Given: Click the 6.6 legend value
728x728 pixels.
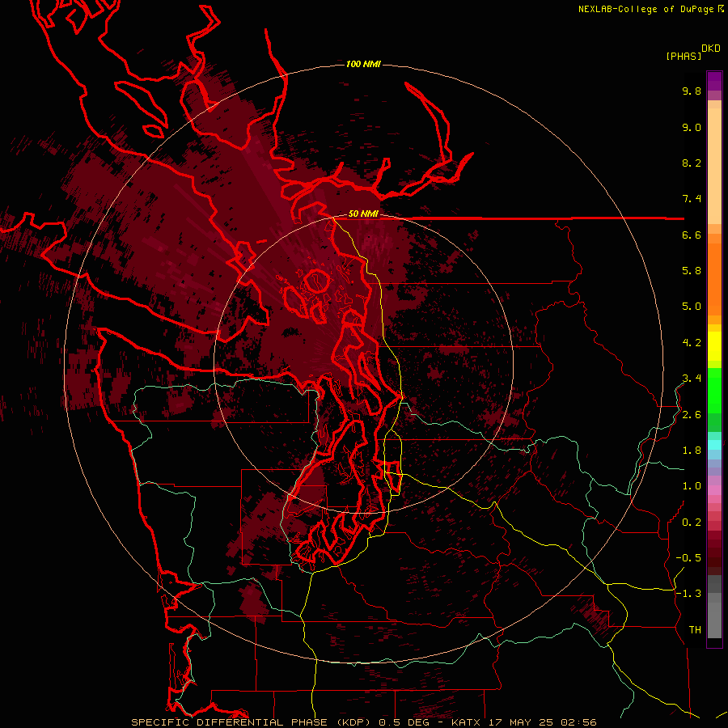Looking at the screenshot, I should [692, 235].
